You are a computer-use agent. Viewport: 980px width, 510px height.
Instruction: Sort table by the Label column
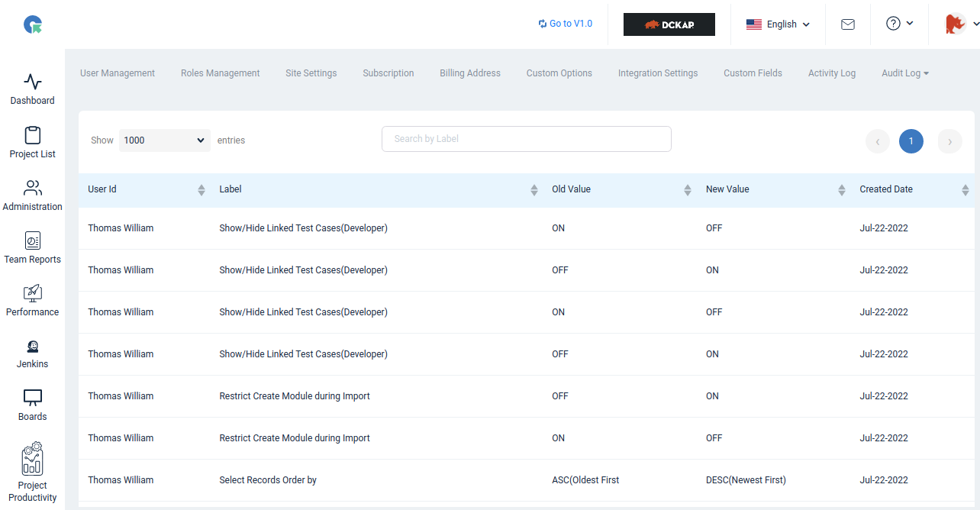tap(376, 189)
